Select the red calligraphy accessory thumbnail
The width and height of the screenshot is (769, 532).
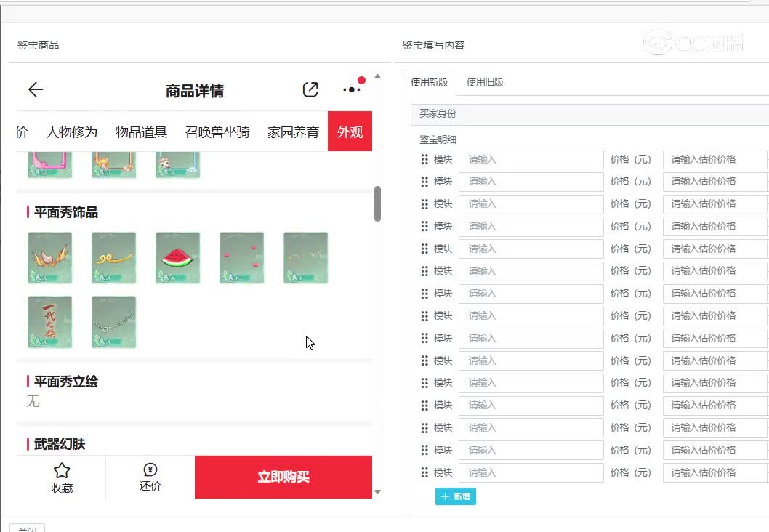[50, 322]
